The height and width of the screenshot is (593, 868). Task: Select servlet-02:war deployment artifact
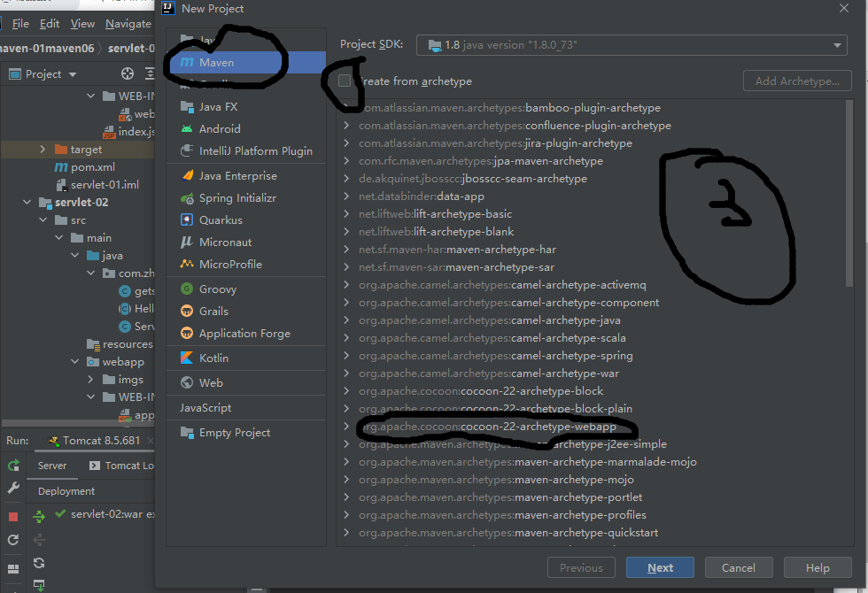click(105, 514)
